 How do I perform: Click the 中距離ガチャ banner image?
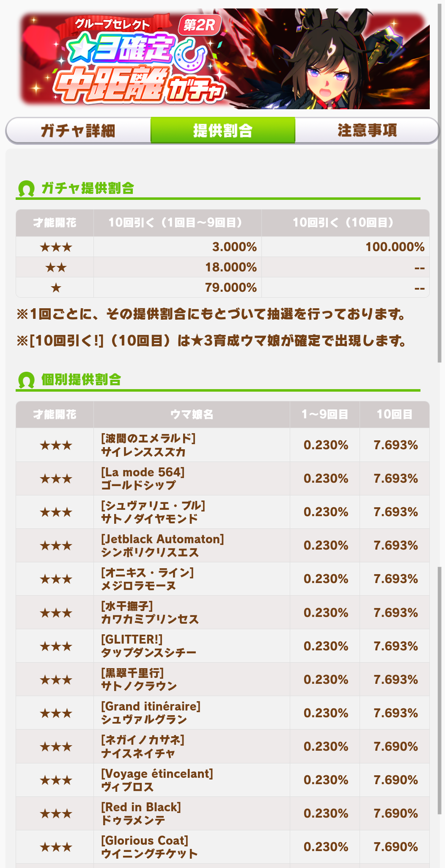pyautogui.click(x=225, y=59)
